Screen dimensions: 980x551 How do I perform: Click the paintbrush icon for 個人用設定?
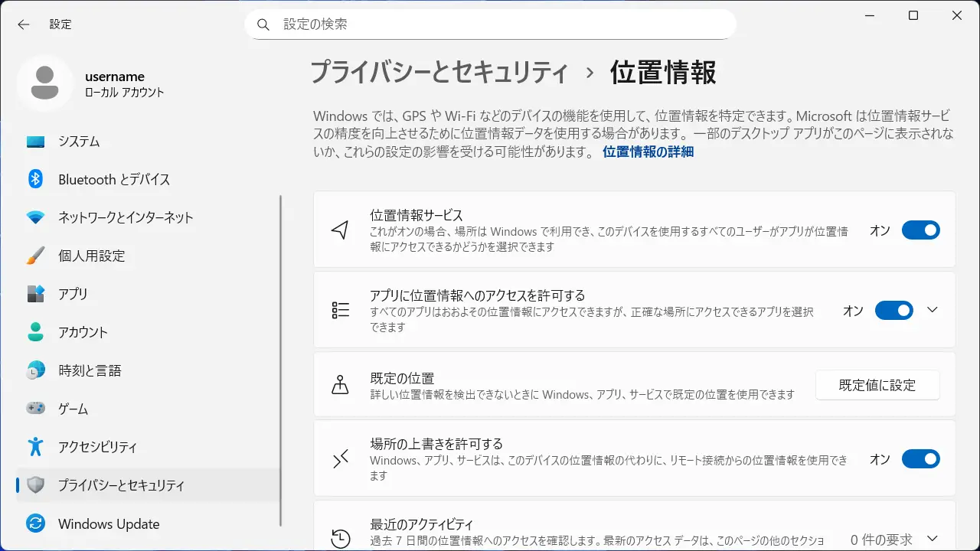pyautogui.click(x=36, y=256)
